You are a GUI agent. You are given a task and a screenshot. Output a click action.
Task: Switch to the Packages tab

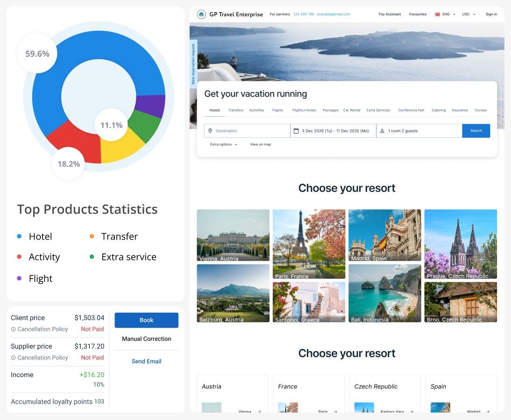[330, 111]
